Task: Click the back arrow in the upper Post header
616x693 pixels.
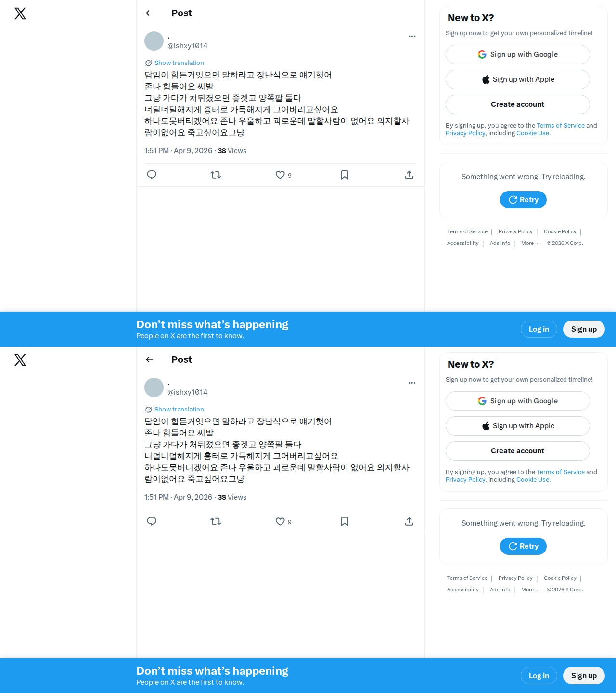Action: click(x=149, y=13)
